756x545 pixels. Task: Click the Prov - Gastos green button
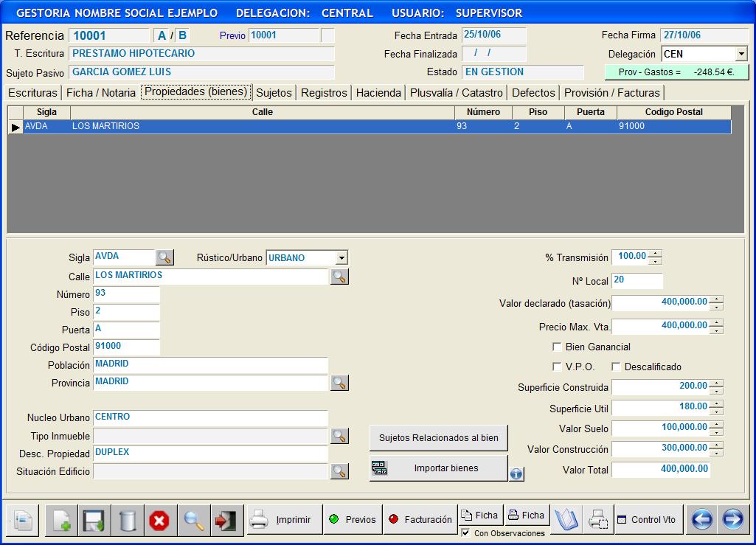[676, 72]
